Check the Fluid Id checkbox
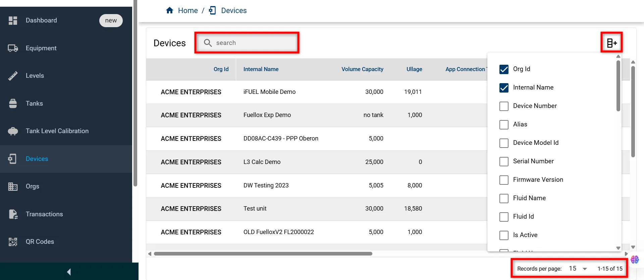The width and height of the screenshot is (644, 280). tap(504, 217)
